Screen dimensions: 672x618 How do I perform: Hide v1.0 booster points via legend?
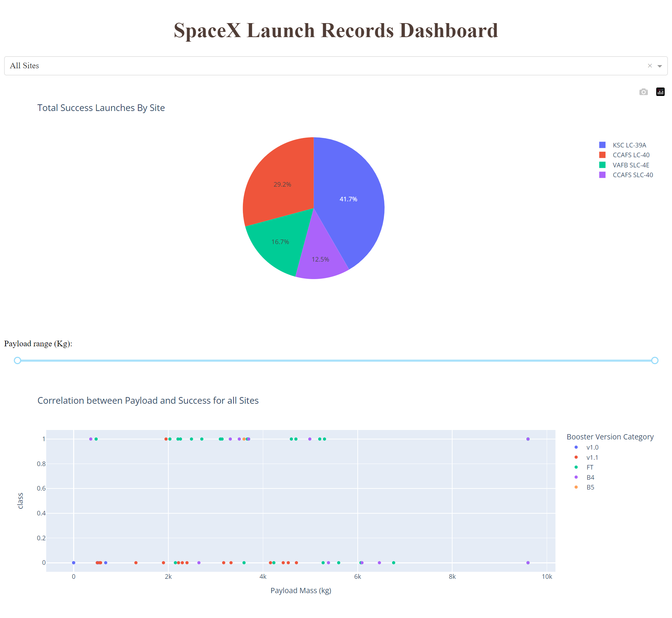point(591,447)
